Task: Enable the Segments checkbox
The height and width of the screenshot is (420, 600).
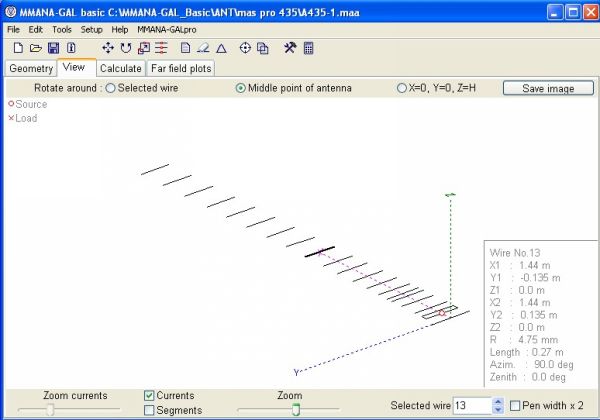Action: pos(149,410)
